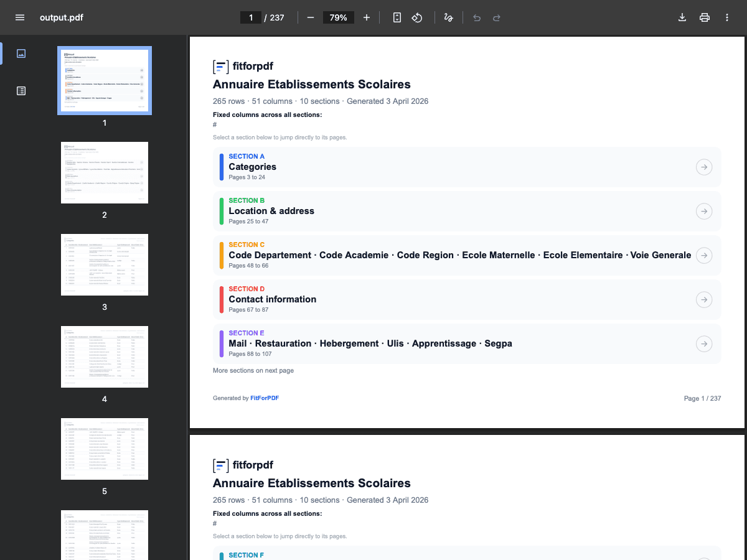Select the draw annotation tool
Viewport: 747px width, 560px height.
coord(448,17)
